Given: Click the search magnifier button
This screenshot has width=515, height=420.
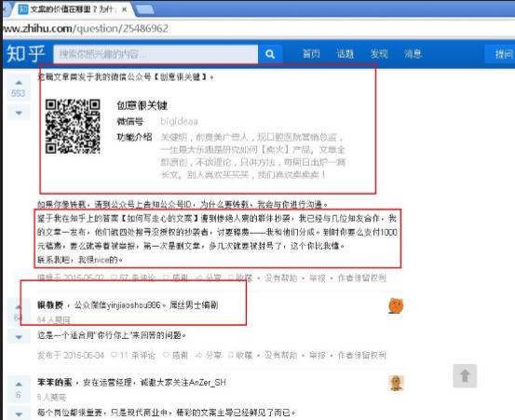Looking at the screenshot, I should 270,54.
